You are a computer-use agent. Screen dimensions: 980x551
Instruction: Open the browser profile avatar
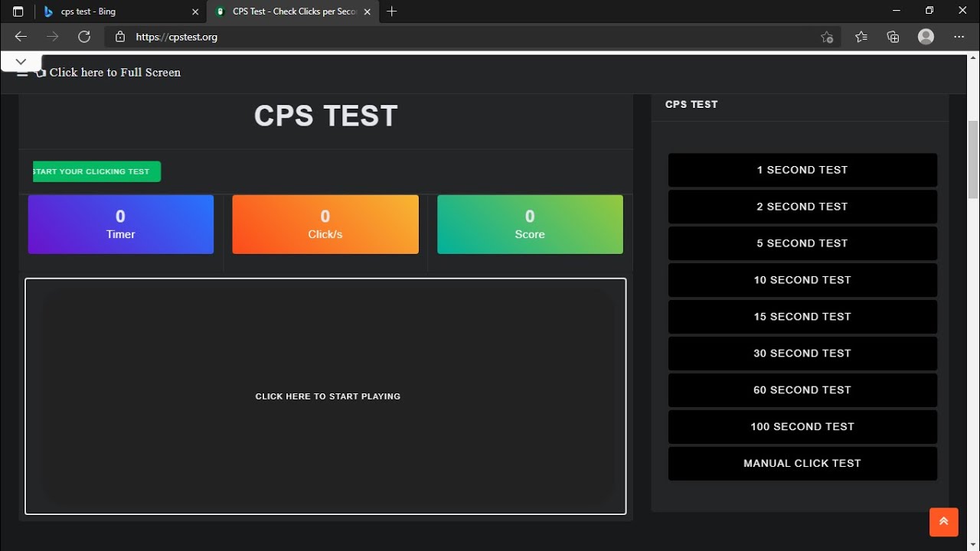tap(926, 37)
